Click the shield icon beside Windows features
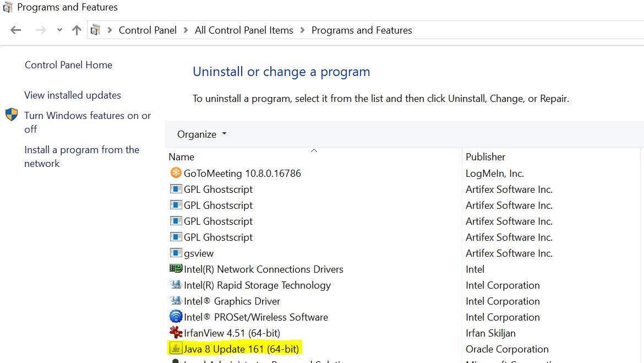This screenshot has height=363, width=644. point(12,115)
